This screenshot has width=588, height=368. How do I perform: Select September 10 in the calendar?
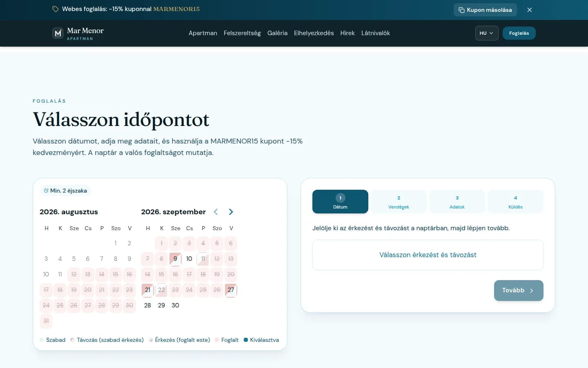point(189,259)
